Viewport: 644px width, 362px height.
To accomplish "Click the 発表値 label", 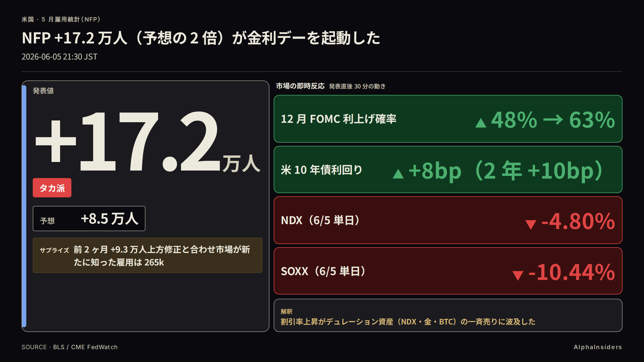I will (x=43, y=91).
